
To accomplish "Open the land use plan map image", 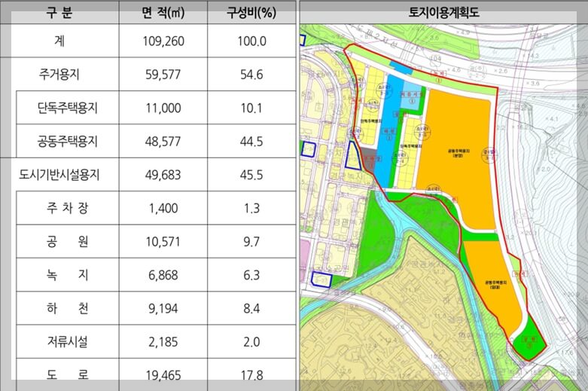I will 443,207.
